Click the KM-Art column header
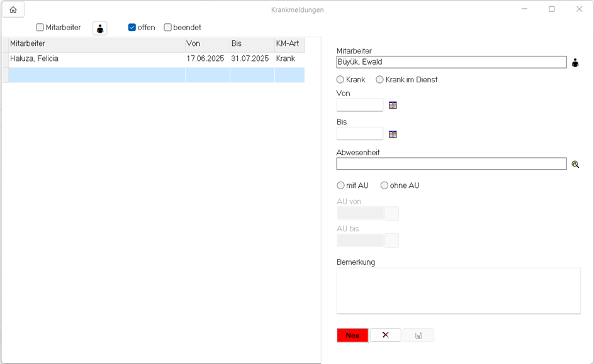 [289, 44]
